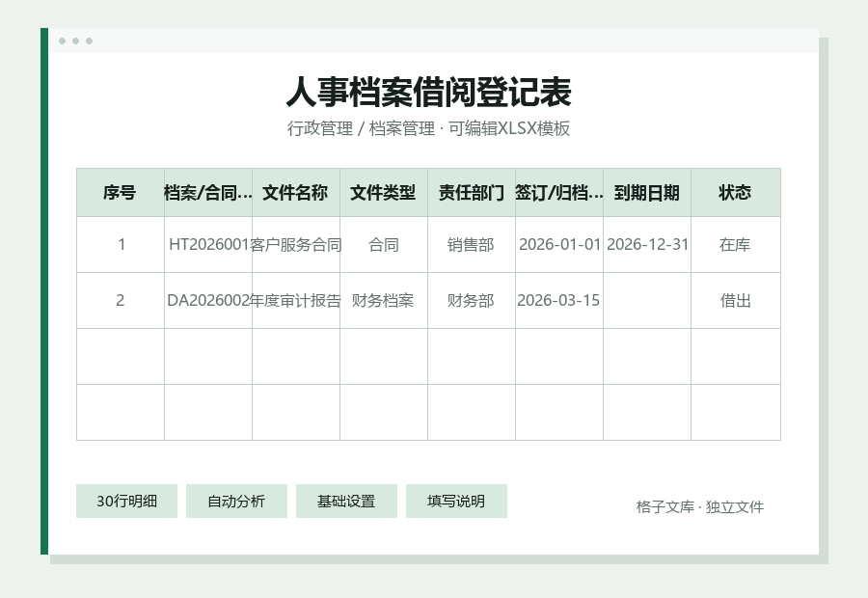Click the 销售部 cell
This screenshot has width=868, height=598.
[471, 245]
